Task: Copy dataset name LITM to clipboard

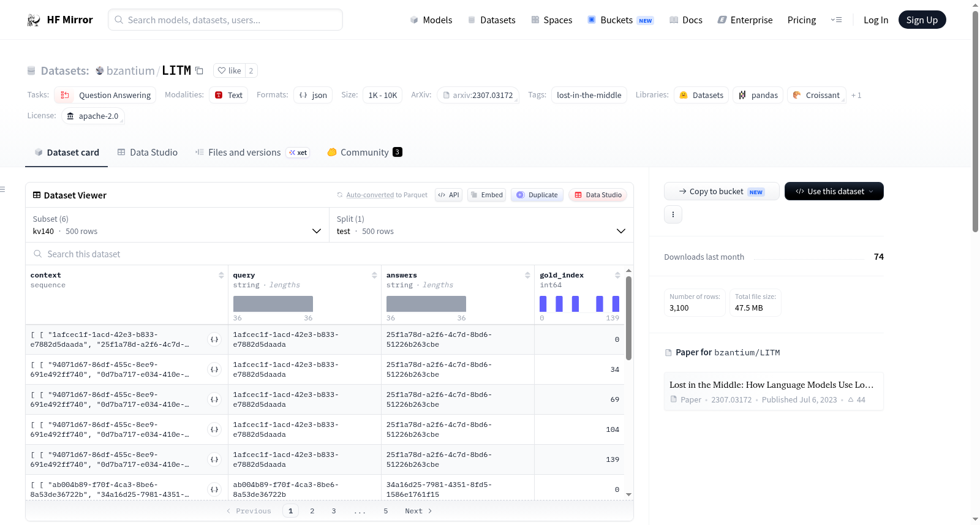Action: 199,70
